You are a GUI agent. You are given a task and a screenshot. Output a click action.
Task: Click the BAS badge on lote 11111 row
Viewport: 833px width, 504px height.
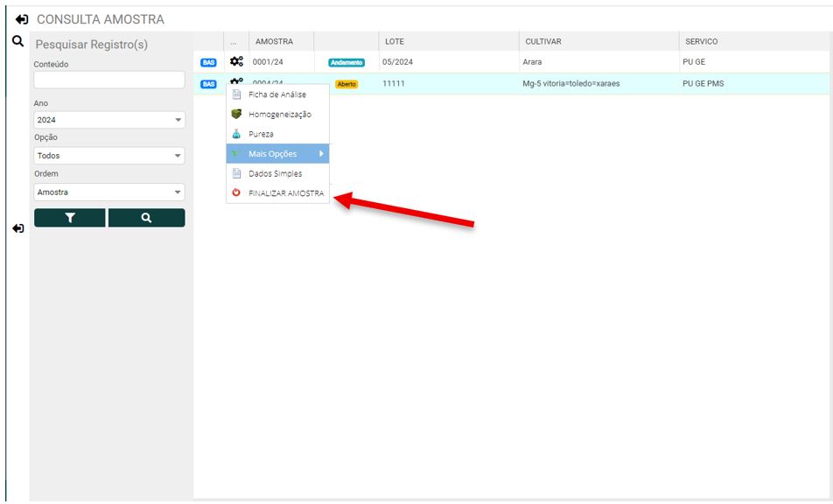[208, 84]
